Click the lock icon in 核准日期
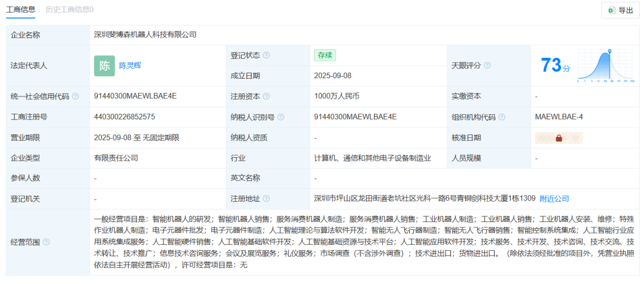The width and height of the screenshot is (644, 284). pyautogui.click(x=559, y=138)
